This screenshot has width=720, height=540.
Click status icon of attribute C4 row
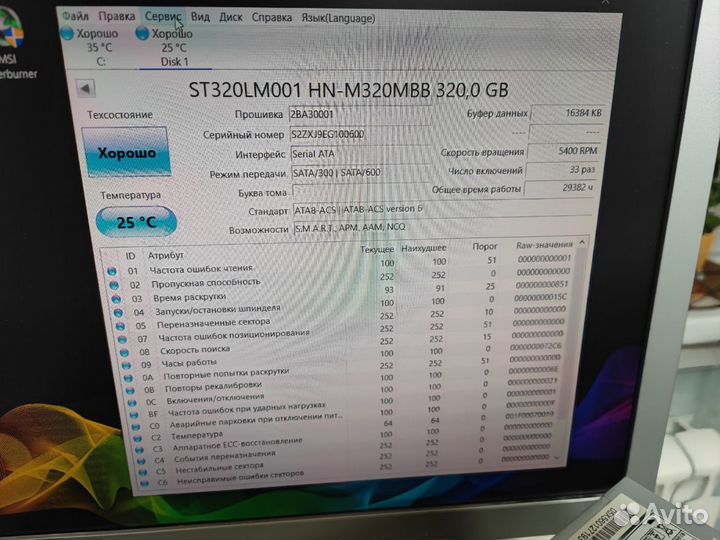141,461
